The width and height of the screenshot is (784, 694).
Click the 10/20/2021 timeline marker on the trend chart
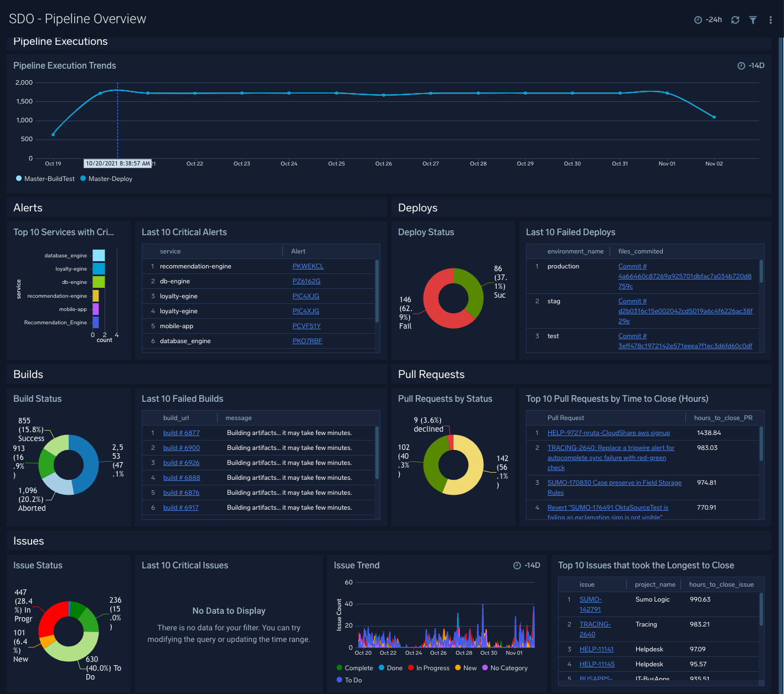(x=117, y=163)
